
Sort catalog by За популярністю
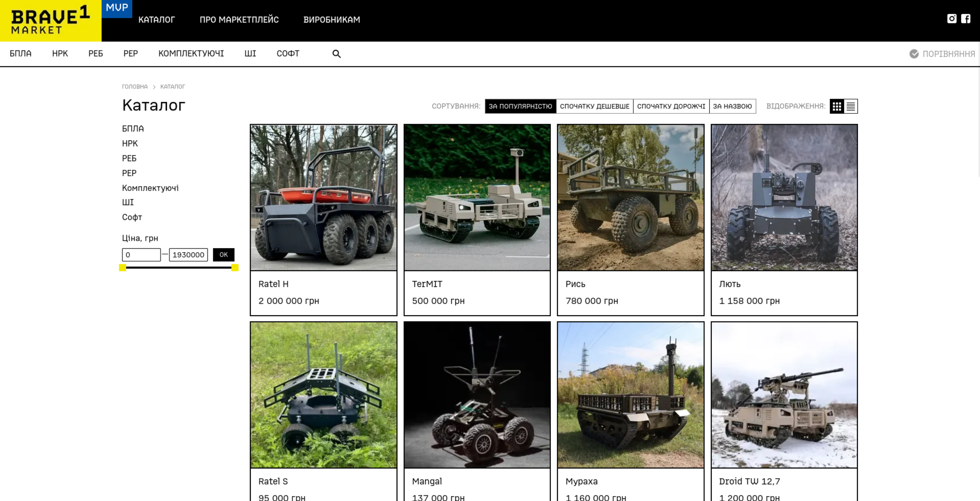(520, 106)
